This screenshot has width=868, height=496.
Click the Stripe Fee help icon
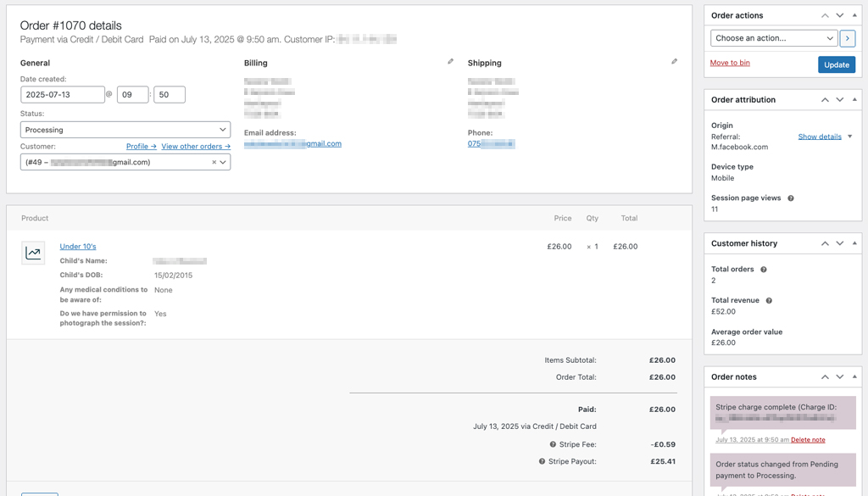click(553, 444)
